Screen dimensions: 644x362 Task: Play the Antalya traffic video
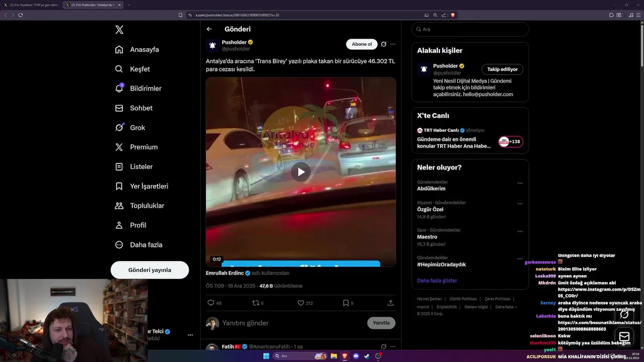coord(300,172)
